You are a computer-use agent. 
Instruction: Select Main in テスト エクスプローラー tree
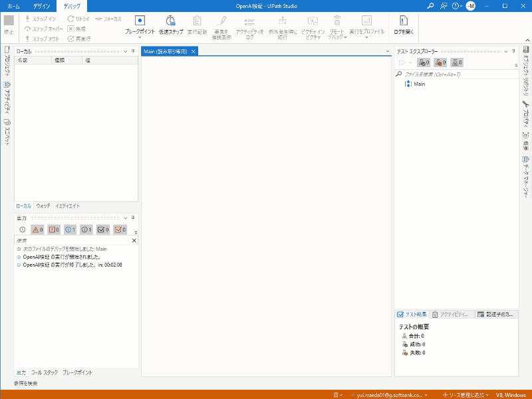420,84
